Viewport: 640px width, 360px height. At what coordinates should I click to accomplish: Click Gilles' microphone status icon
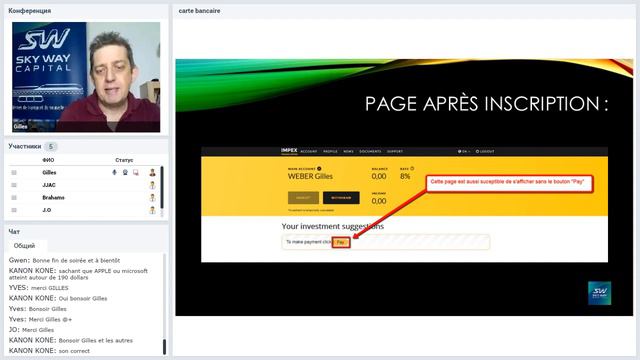(x=114, y=173)
